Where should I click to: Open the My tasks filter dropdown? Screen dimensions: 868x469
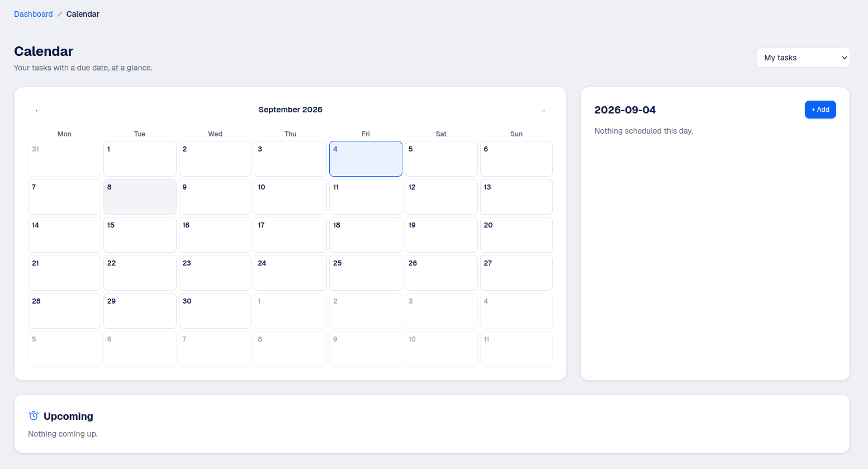803,58
